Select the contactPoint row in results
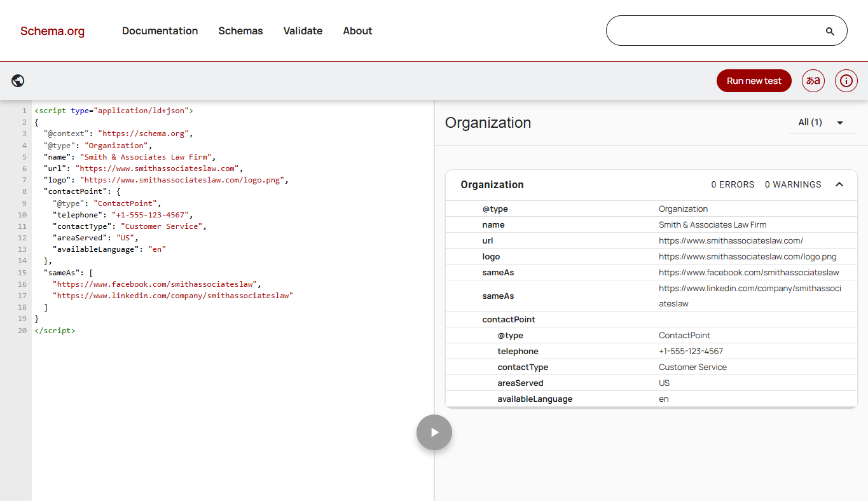868x501 pixels. [509, 320]
